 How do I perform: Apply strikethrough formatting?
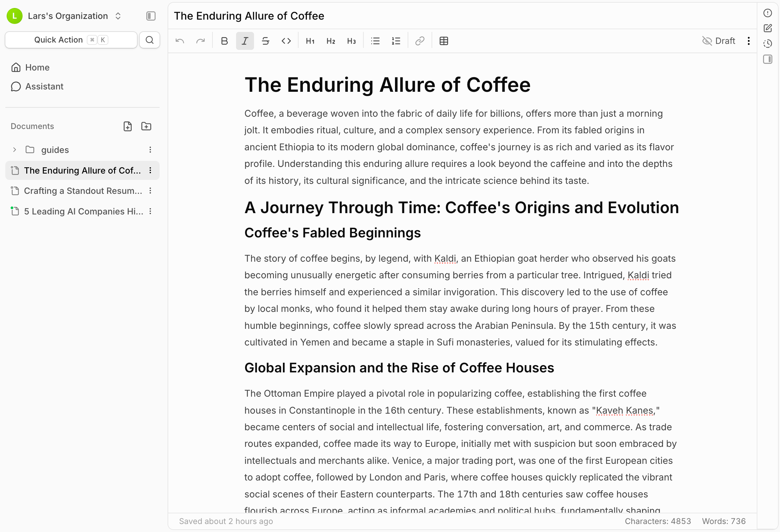click(x=265, y=41)
